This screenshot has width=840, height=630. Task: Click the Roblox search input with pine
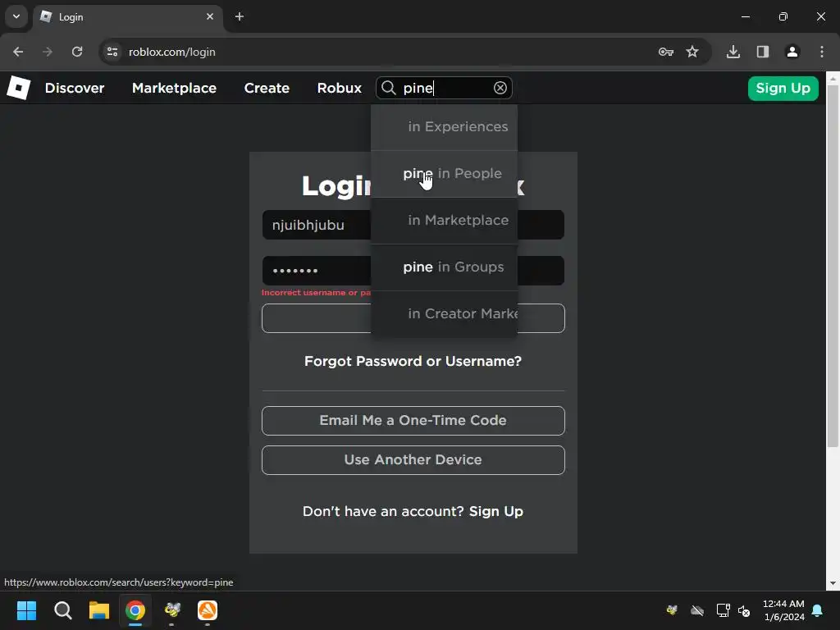[445, 88]
